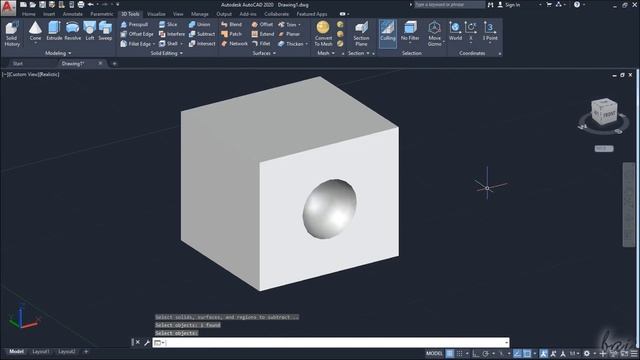Add a new drawing tab
The height and width of the screenshot is (360, 640).
pos(114,64)
